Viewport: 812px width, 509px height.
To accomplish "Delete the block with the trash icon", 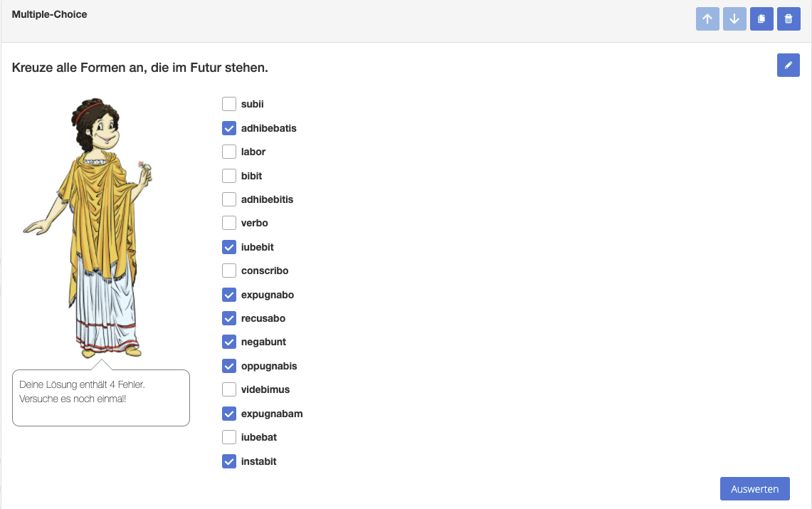I will pos(789,19).
